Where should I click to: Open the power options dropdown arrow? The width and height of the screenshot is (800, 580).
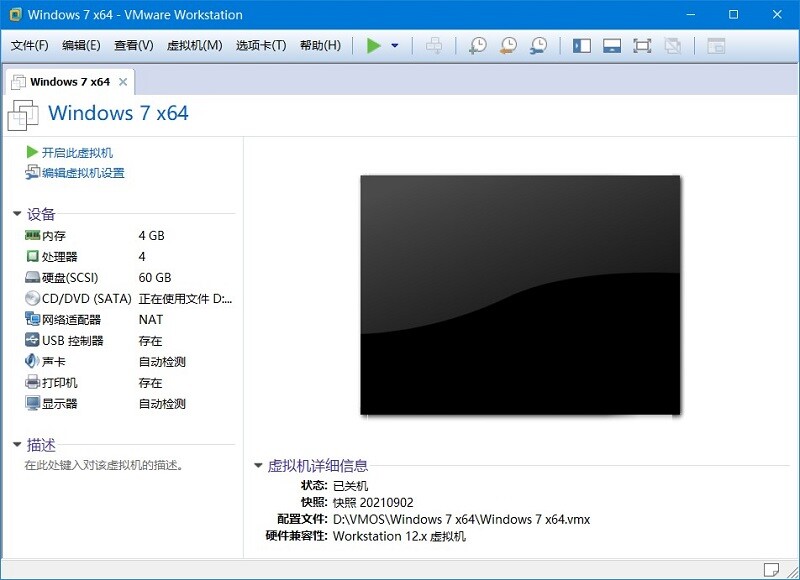(x=395, y=46)
